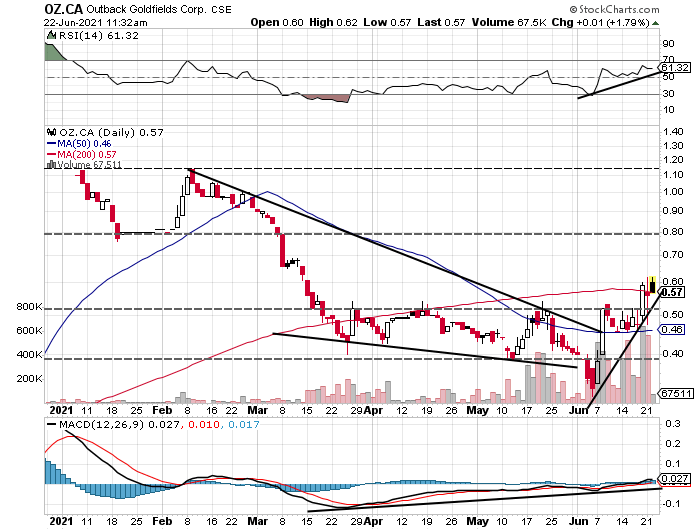This screenshot has width=700, height=530.
Task: Click the RSI(14) 61.32 legend label
Action: pos(99,36)
